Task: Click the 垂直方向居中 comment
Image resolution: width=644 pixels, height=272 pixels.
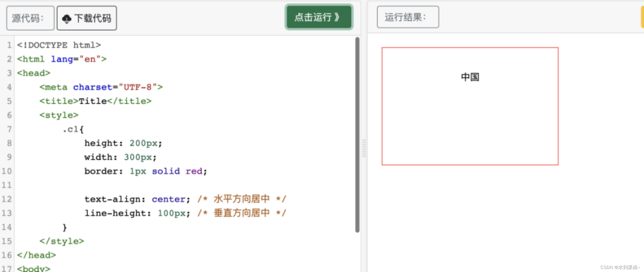Action: point(242,213)
